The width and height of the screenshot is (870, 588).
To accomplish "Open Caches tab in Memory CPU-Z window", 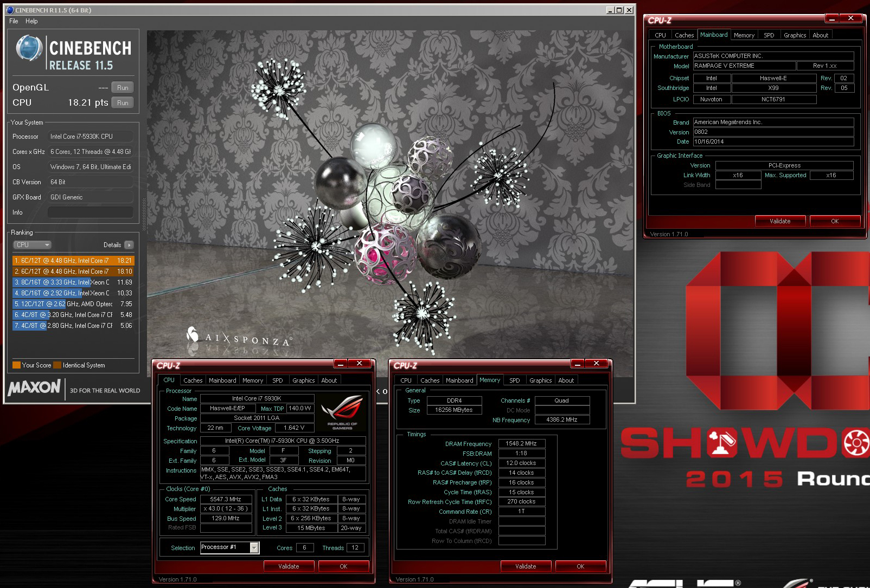I will click(430, 380).
